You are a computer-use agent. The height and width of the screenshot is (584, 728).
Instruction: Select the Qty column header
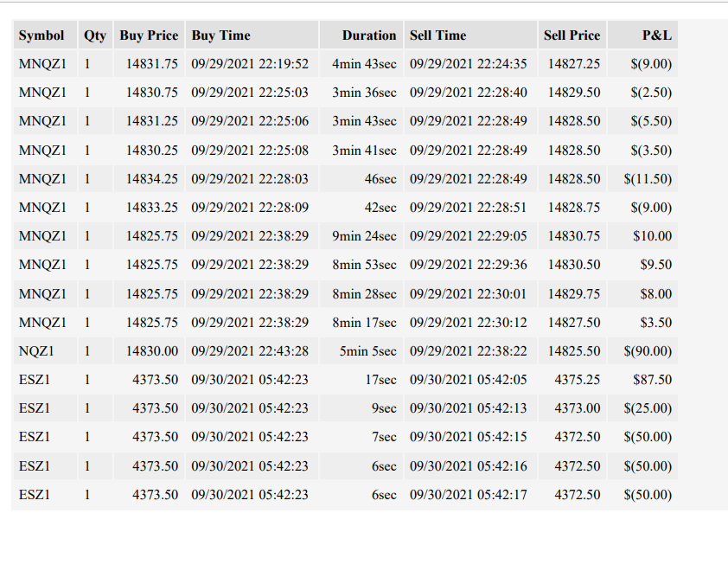coord(96,35)
